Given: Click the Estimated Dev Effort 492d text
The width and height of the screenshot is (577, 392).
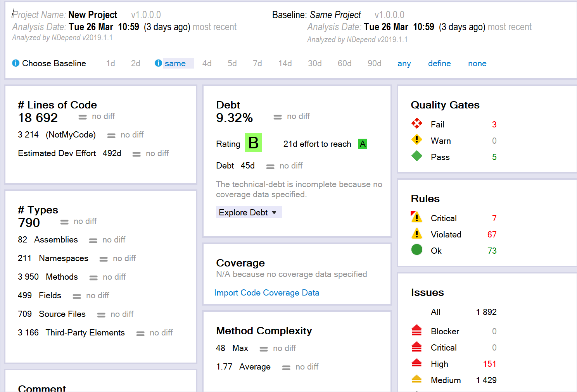Looking at the screenshot, I should coord(70,153).
